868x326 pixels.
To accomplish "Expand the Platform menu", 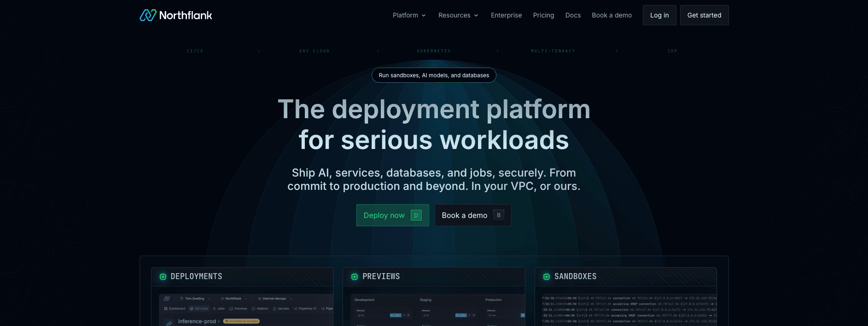I will [409, 15].
